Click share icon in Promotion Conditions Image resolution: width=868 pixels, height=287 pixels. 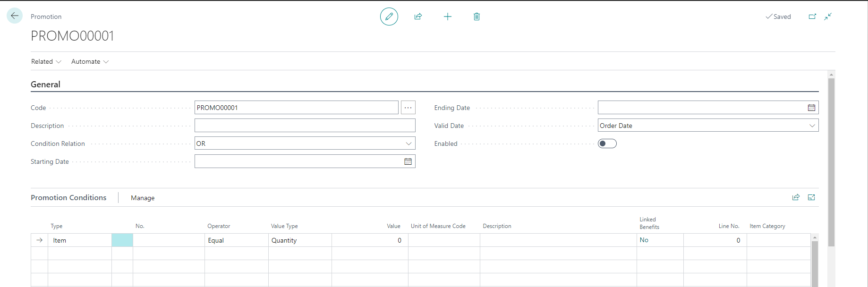(796, 197)
